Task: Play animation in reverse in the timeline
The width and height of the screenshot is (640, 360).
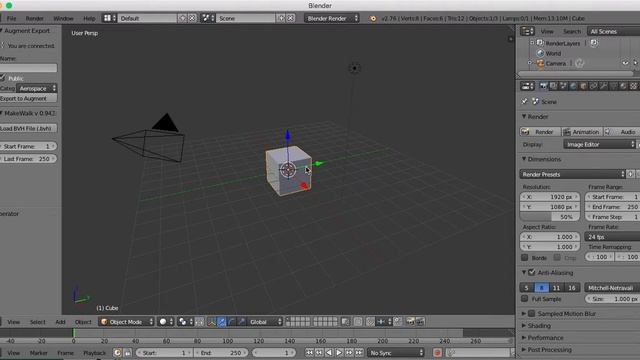Action: point(329,353)
